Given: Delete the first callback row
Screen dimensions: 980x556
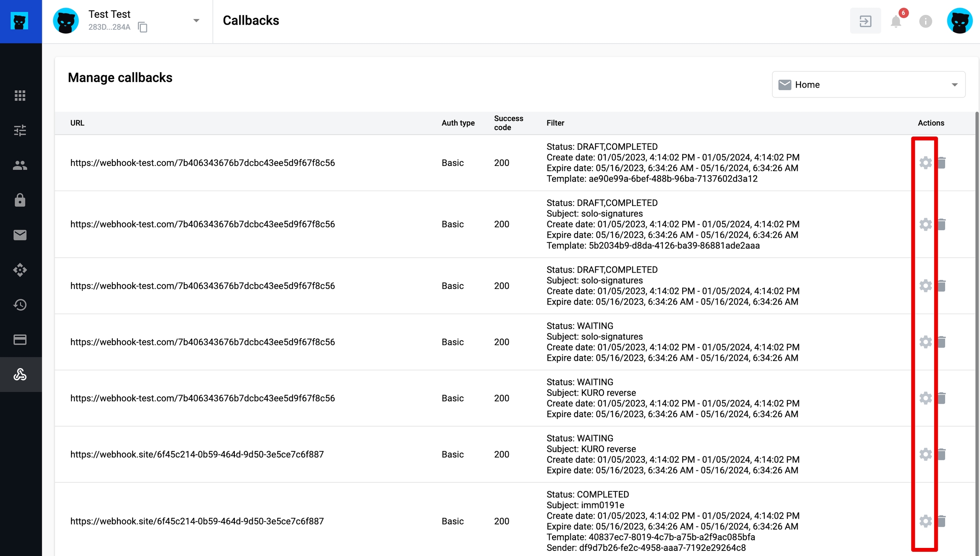Looking at the screenshot, I should coord(942,163).
